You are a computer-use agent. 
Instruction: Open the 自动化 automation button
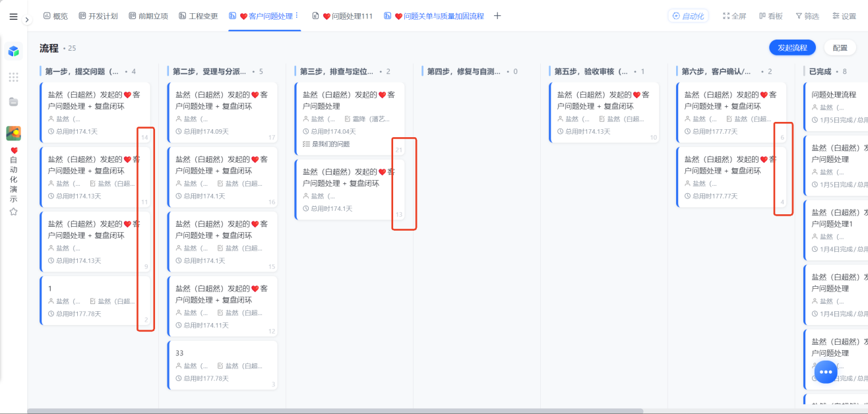click(x=688, y=16)
